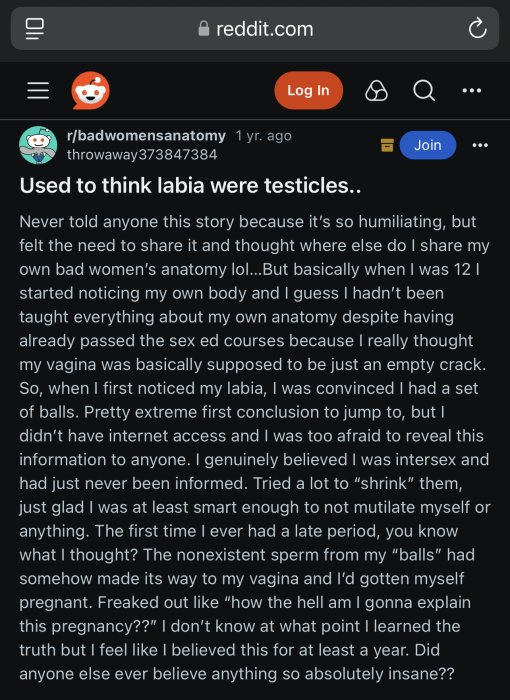Click the 1 yr. ago timestamp
The width and height of the screenshot is (510, 700).
(x=263, y=135)
